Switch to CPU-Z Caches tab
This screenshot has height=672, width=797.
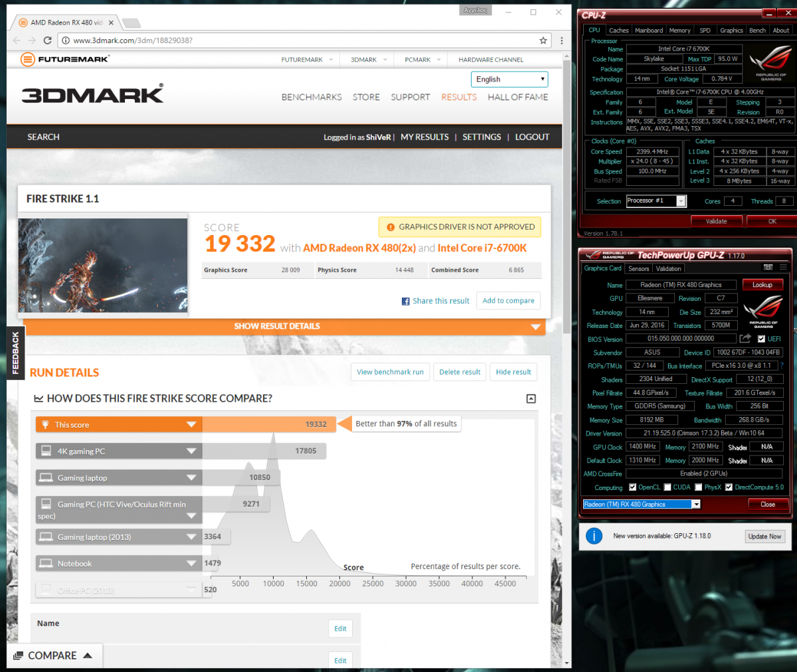click(619, 30)
